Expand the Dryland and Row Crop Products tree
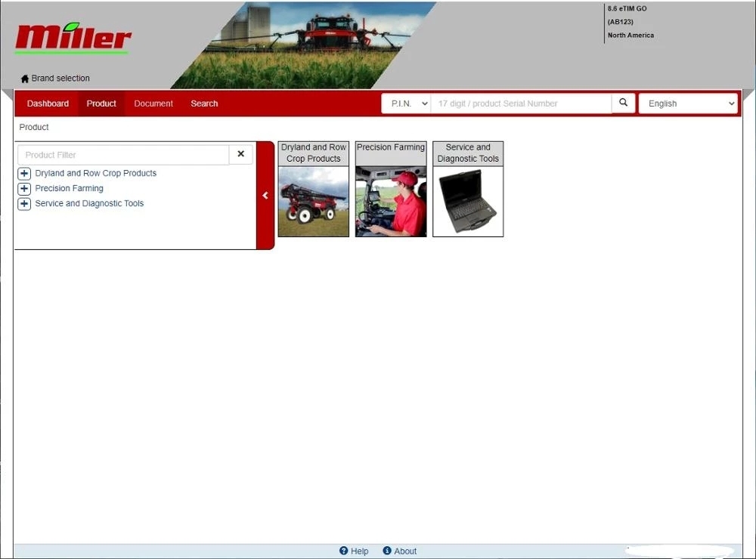 (23, 173)
